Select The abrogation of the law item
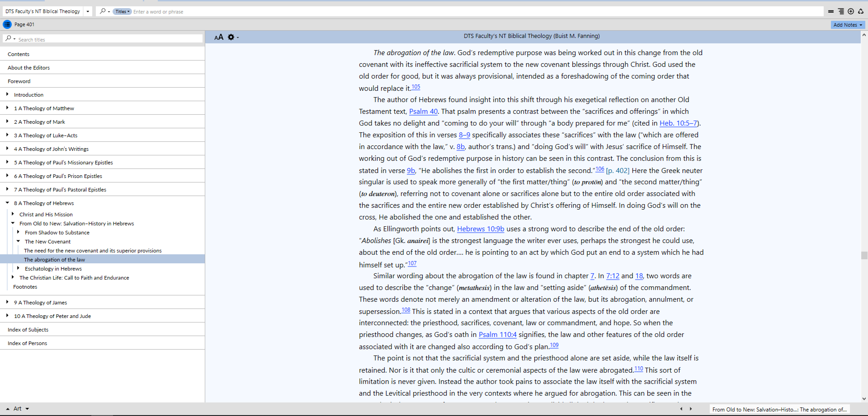This screenshot has height=416, width=868. point(102,259)
